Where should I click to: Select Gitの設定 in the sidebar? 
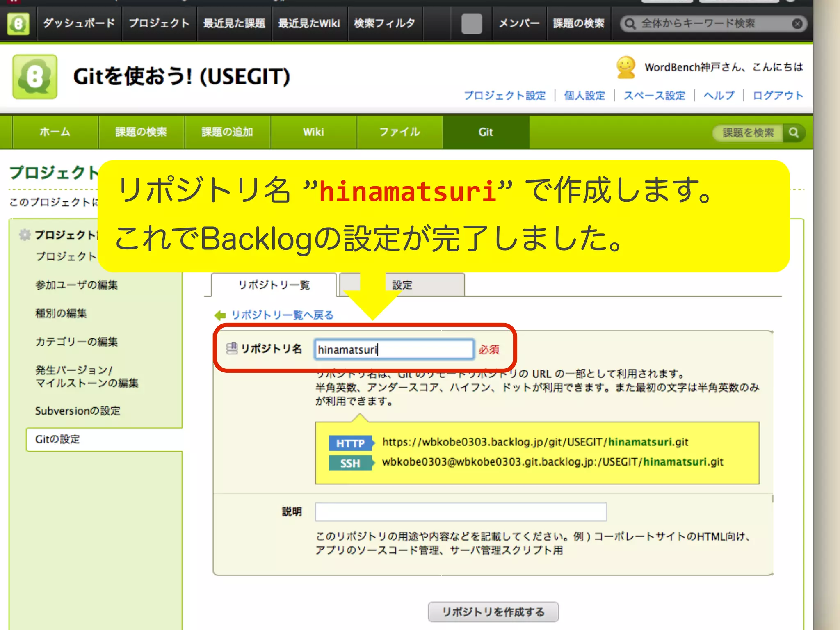tap(57, 439)
